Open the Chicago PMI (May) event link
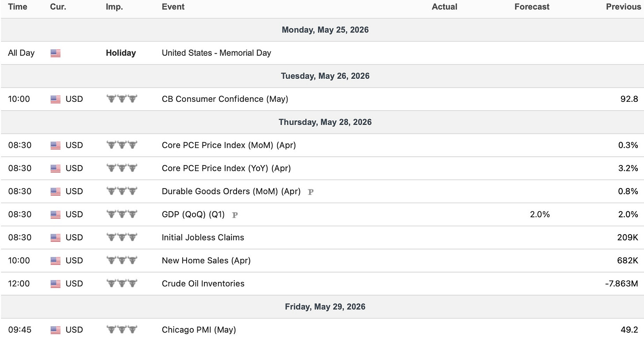 pos(199,330)
